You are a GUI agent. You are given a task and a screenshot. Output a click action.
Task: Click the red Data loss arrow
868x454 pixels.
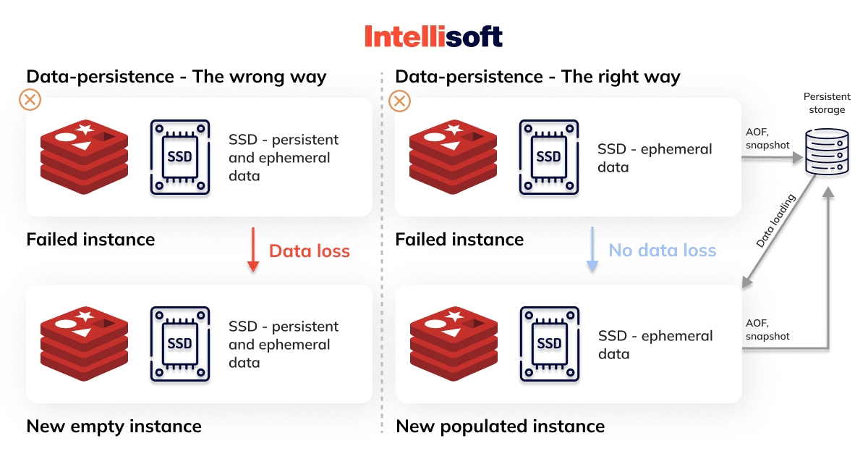coord(253,250)
